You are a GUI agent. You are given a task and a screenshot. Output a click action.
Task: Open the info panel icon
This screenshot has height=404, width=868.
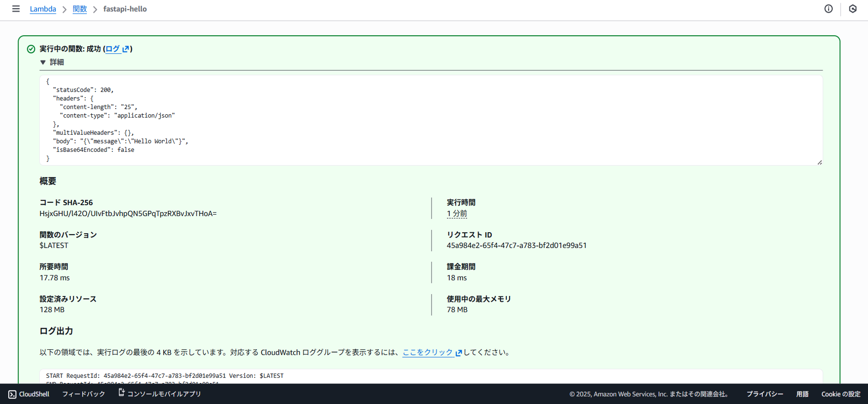click(828, 9)
